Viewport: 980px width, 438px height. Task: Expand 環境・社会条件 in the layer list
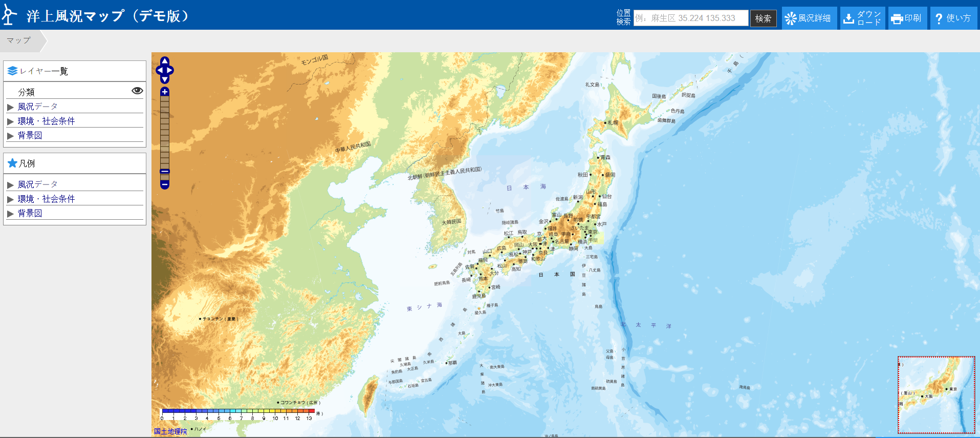click(x=46, y=121)
